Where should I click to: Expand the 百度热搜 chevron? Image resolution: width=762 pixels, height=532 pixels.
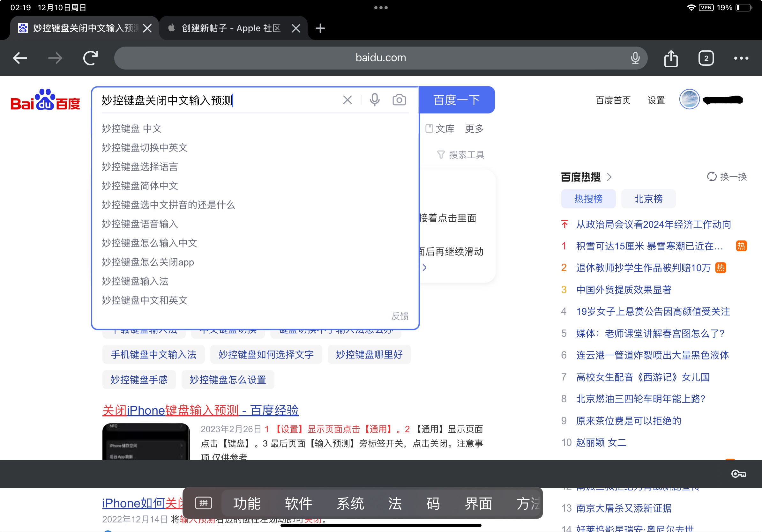(x=609, y=177)
